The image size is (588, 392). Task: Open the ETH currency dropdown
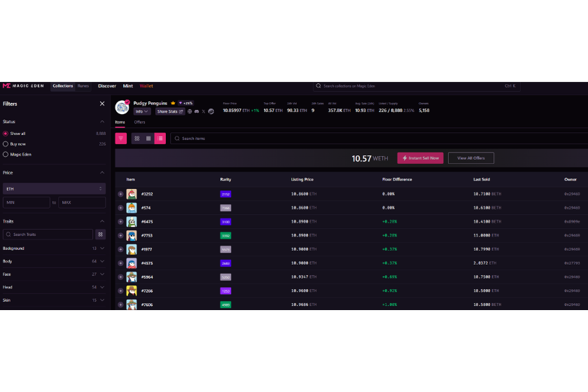[54, 189]
